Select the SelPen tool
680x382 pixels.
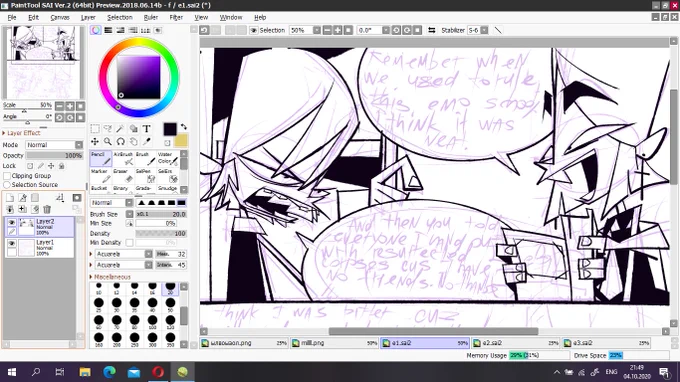tap(145, 176)
